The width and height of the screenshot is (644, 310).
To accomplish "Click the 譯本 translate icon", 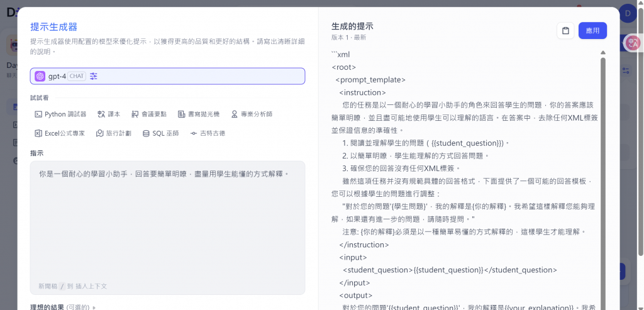I will (x=101, y=114).
